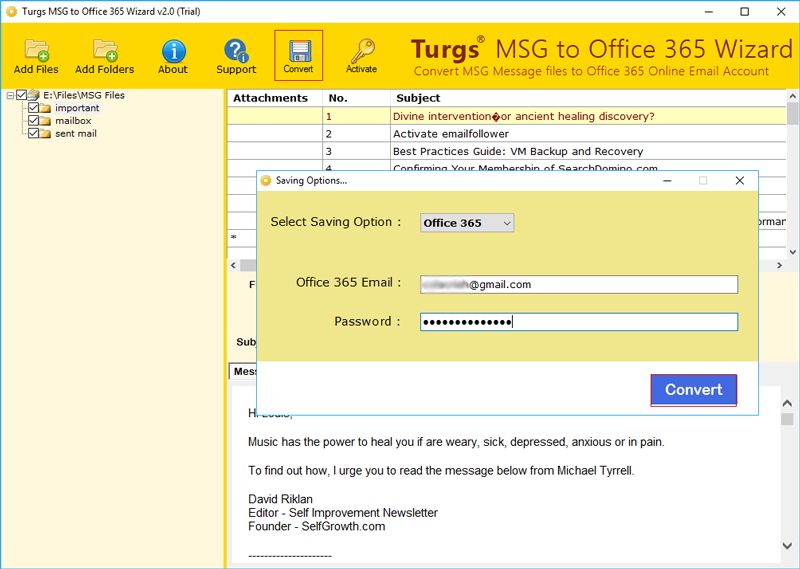Click the blue Convert button in dialog

693,390
